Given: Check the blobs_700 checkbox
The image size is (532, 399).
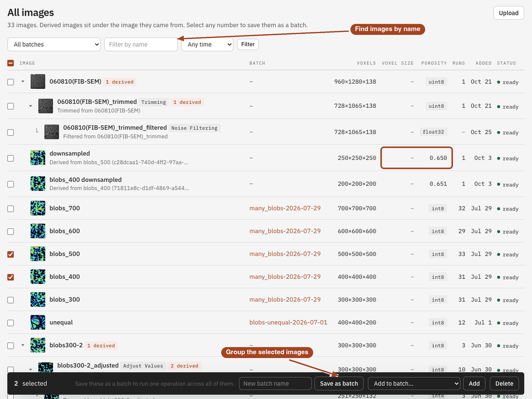Looking at the screenshot, I should 11,209.
